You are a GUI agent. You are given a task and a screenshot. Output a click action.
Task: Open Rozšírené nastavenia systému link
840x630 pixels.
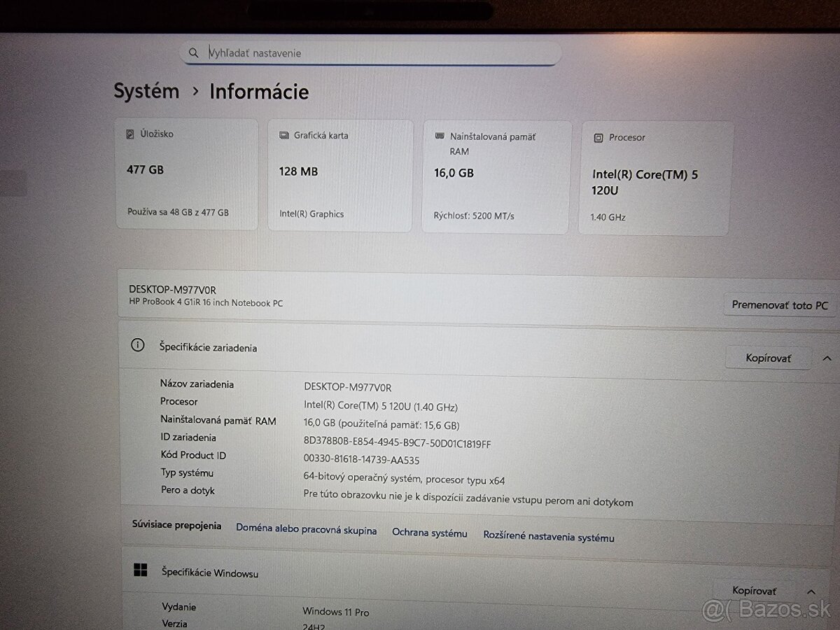coord(549,535)
